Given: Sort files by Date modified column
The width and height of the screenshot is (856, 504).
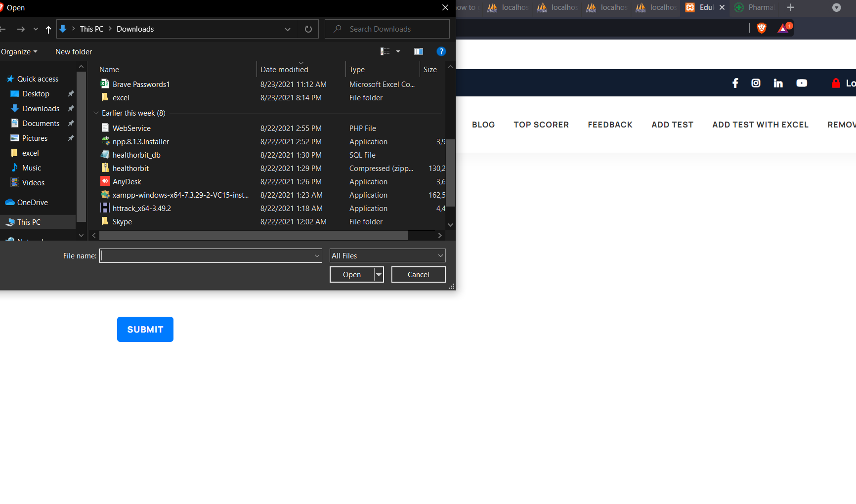Looking at the screenshot, I should click(284, 70).
